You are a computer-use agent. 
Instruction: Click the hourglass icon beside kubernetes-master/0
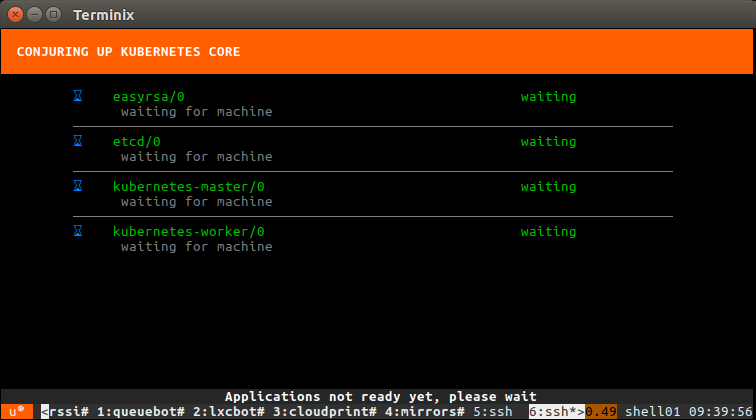[x=78, y=186]
